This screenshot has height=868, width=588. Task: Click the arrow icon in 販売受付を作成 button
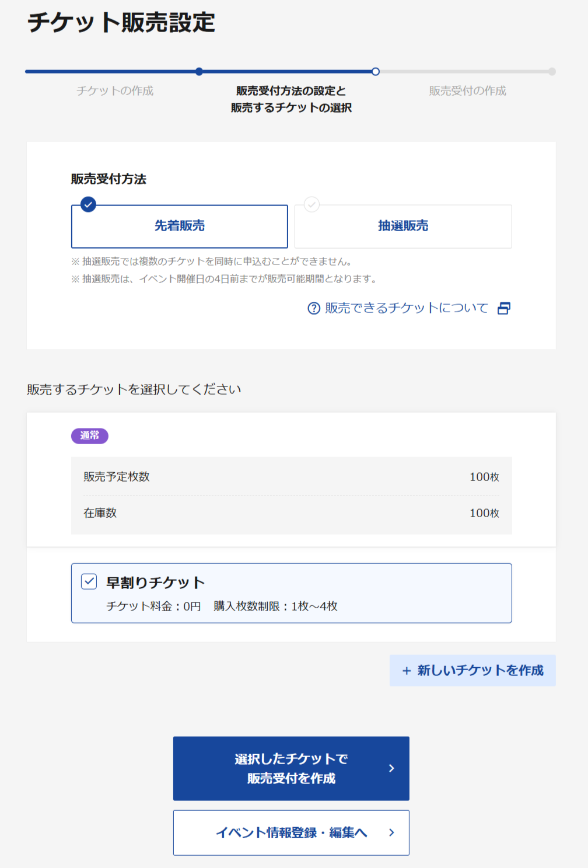393,769
